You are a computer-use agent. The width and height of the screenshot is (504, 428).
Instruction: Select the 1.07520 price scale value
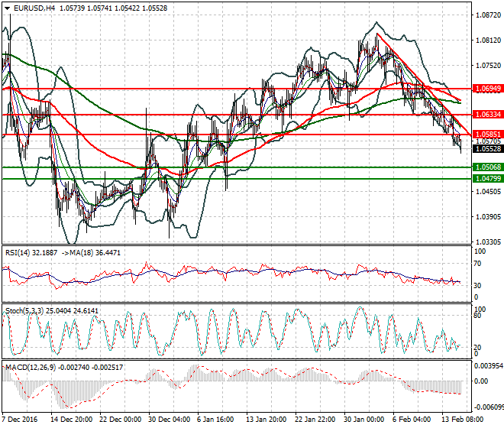click(488, 65)
